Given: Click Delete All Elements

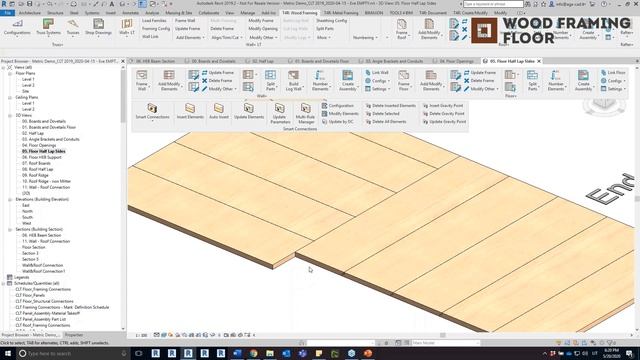Looking at the screenshot, I should [386, 122].
